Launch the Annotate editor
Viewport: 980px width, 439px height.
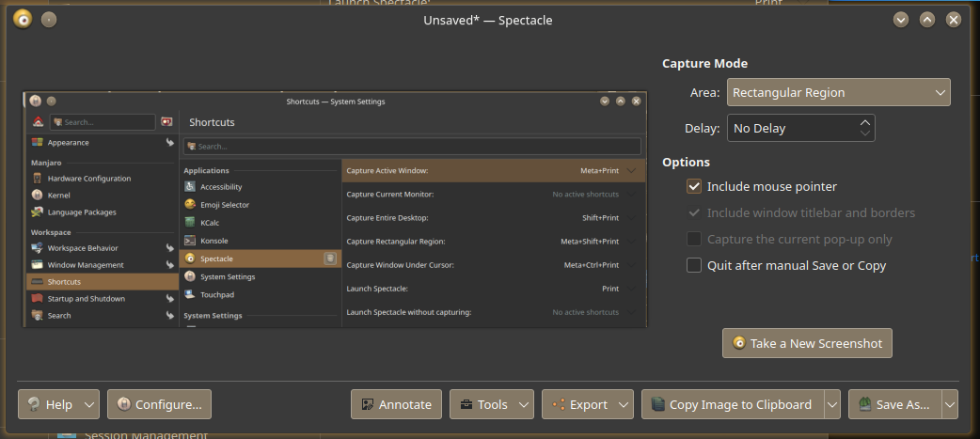pyautogui.click(x=396, y=404)
